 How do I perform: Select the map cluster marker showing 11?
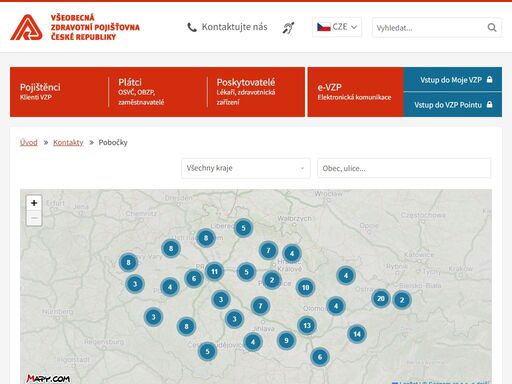214,271
